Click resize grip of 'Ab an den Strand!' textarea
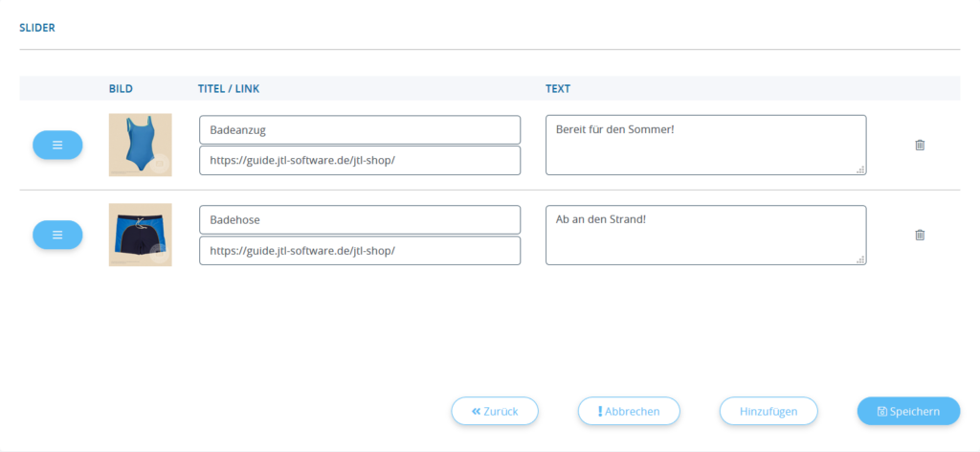The image size is (980, 452). [x=860, y=259]
